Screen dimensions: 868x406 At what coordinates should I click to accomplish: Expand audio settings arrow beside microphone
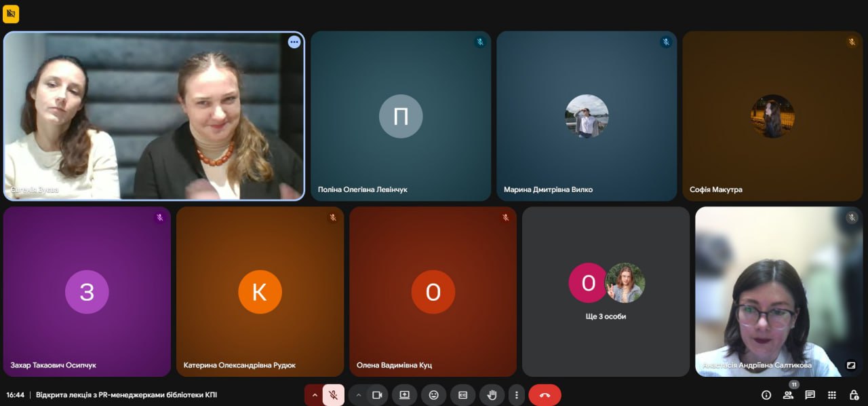(315, 395)
